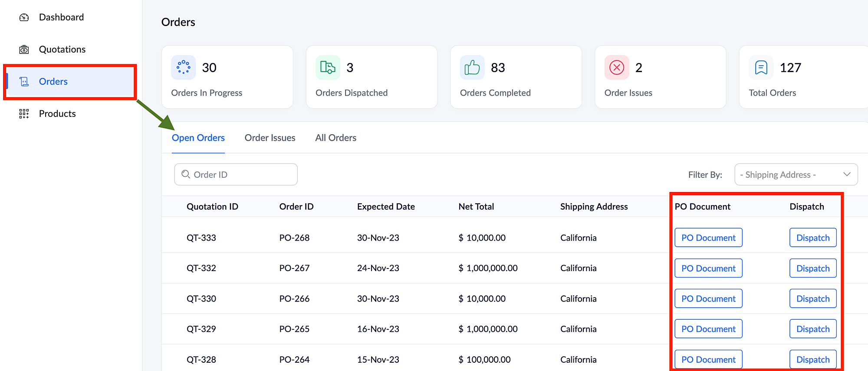Click the Orders Completed thumbs-up icon
Viewport: 868px width, 371px height.
click(472, 67)
